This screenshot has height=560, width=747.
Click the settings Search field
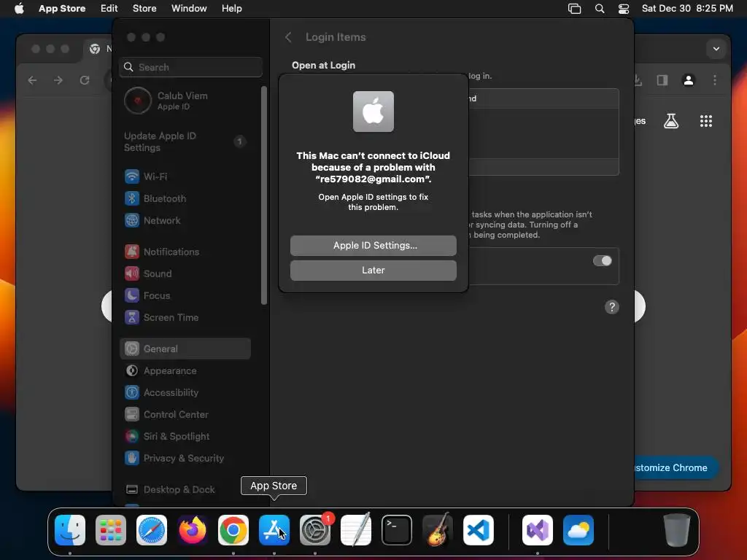point(190,67)
